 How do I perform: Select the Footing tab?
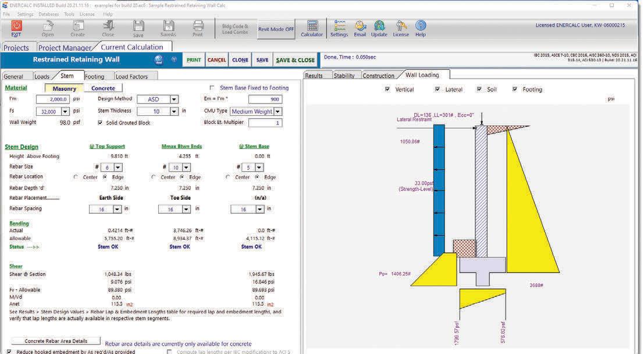click(95, 76)
